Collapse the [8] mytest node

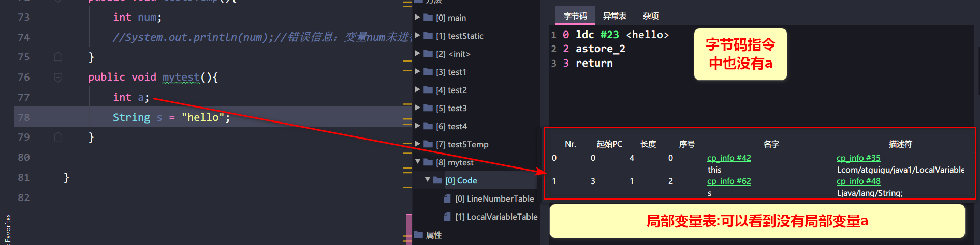coord(417,162)
